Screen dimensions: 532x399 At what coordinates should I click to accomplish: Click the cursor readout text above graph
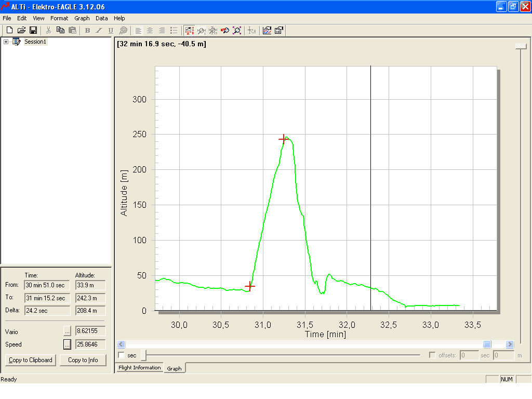[162, 44]
